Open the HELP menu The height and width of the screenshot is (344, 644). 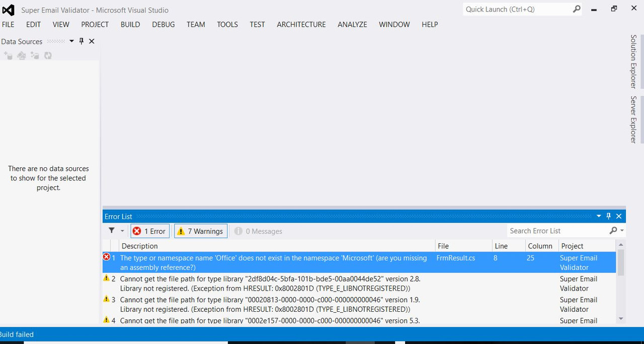pos(430,24)
